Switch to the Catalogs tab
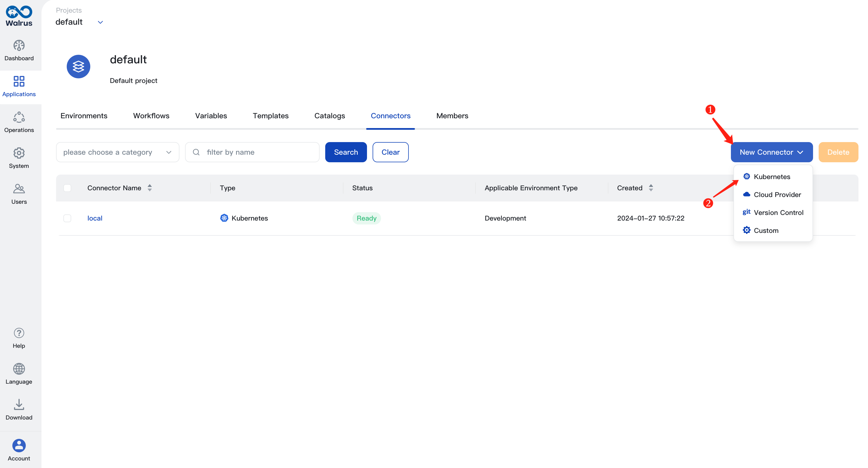Viewport: 868px width, 468px height. (x=329, y=116)
